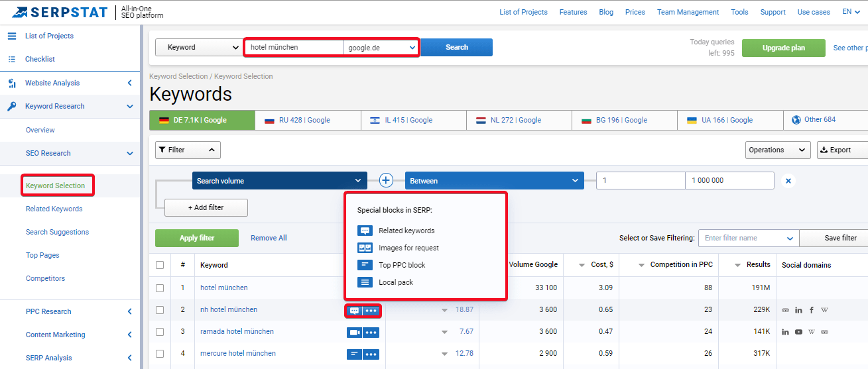
Task: Click YouTube icon in ramada hotel münchen row
Action: (x=798, y=332)
